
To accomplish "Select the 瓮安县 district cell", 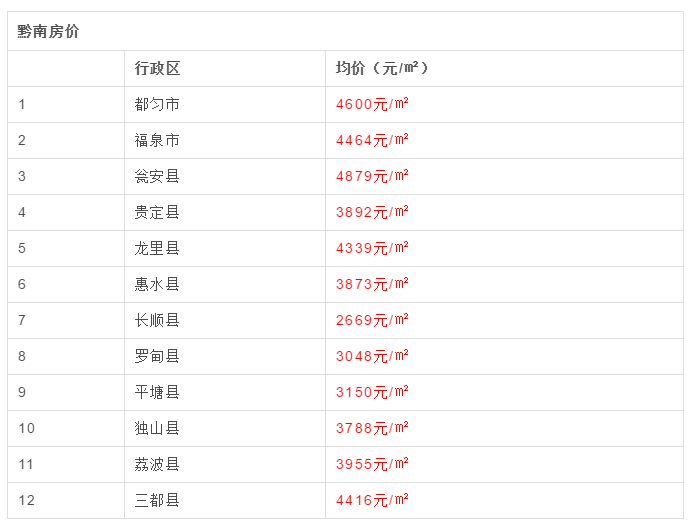I will point(157,176).
